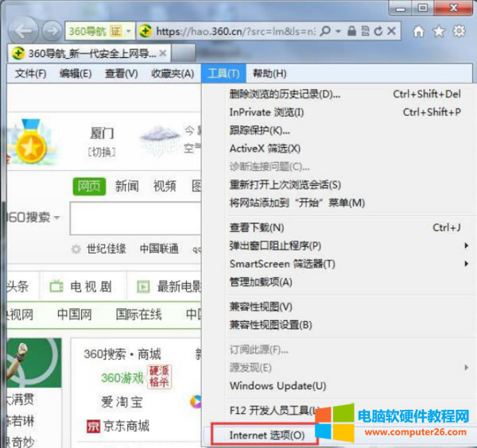Click the 360 logo icon in address bar
This screenshot has width=477, height=448.
point(145,31)
